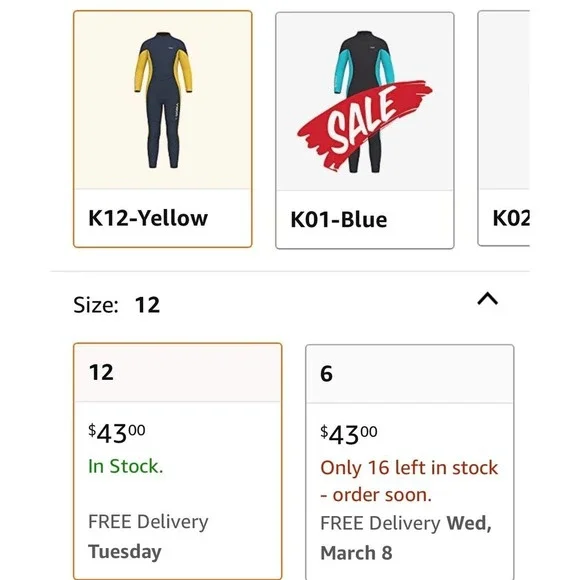This screenshot has width=580, height=580.
Task: Collapse the Size section with the chevron
Action: 488,299
